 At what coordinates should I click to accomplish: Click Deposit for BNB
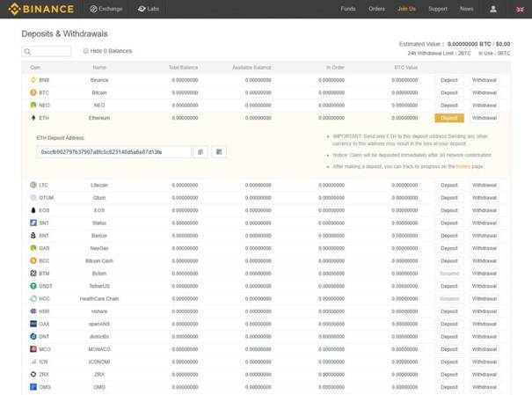pyautogui.click(x=449, y=80)
